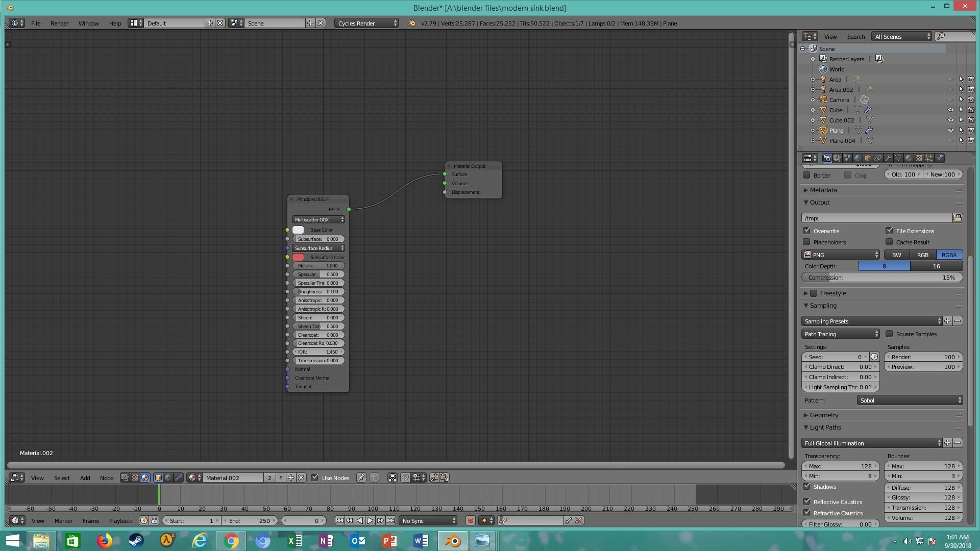This screenshot has width=980, height=551.
Task: Set color depth to 16
Action: click(x=936, y=266)
